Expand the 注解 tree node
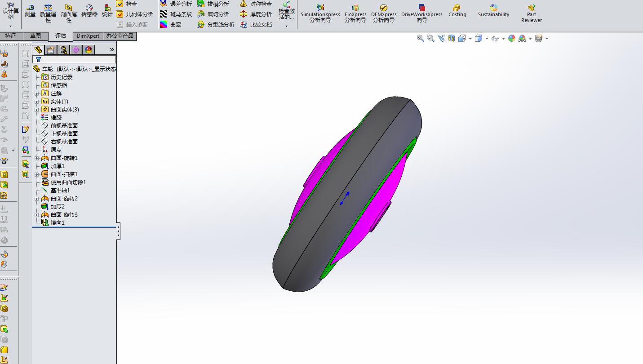The width and height of the screenshot is (643, 364). pos(37,93)
